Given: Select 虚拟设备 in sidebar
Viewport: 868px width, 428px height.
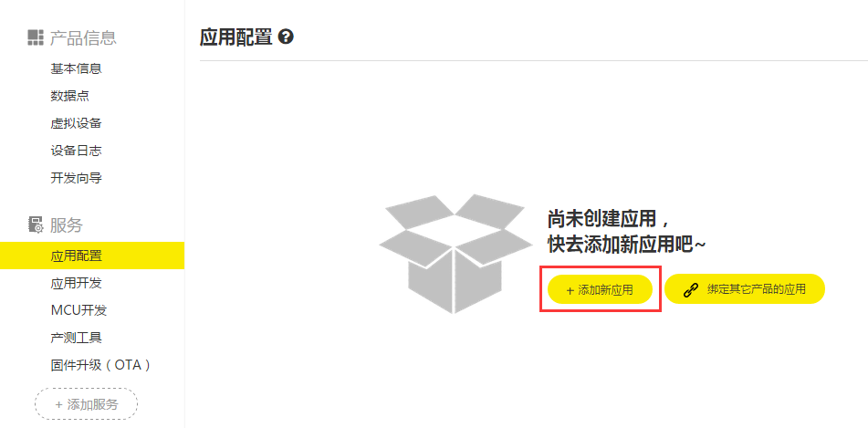Looking at the screenshot, I should 77,123.
